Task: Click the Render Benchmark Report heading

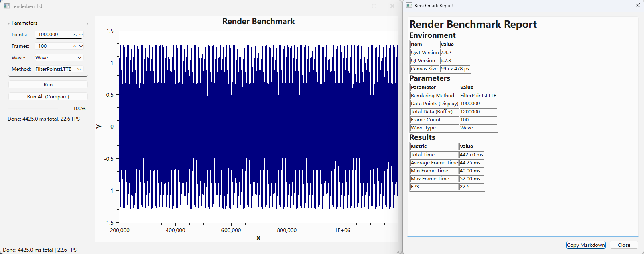Action: click(473, 25)
